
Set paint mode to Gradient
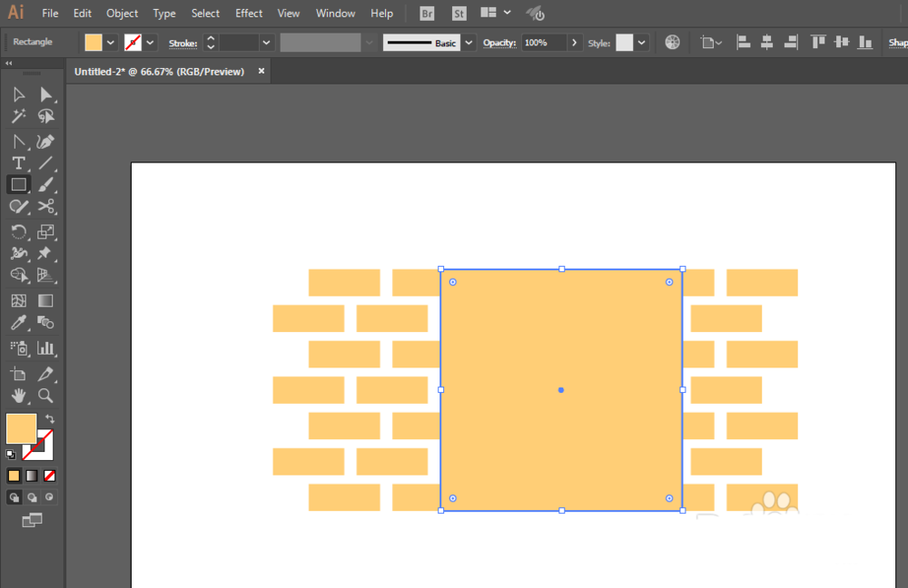tap(32, 475)
